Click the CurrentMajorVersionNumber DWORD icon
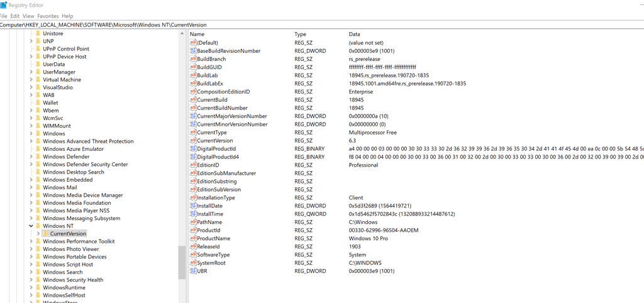 [x=193, y=116]
